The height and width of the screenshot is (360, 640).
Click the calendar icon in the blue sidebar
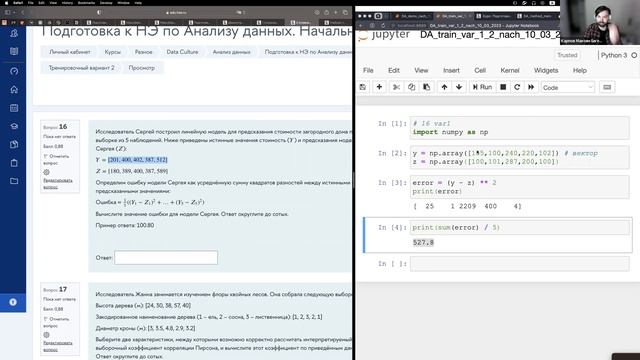point(14,108)
